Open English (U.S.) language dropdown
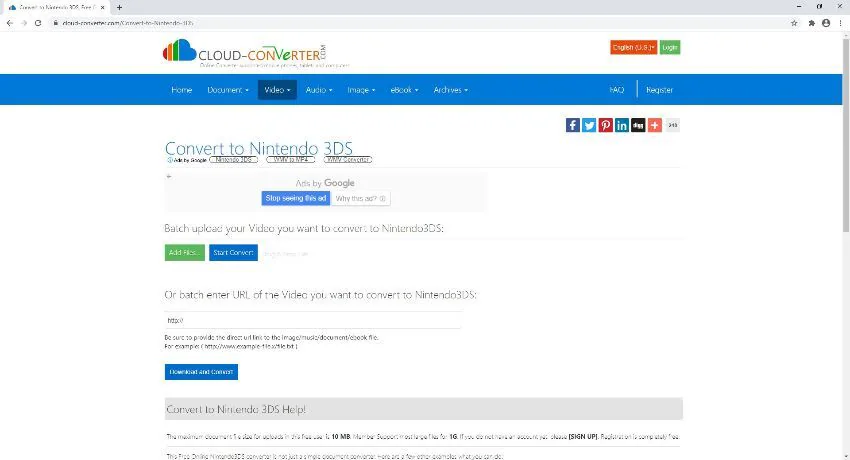This screenshot has height=460, width=850. (x=633, y=47)
